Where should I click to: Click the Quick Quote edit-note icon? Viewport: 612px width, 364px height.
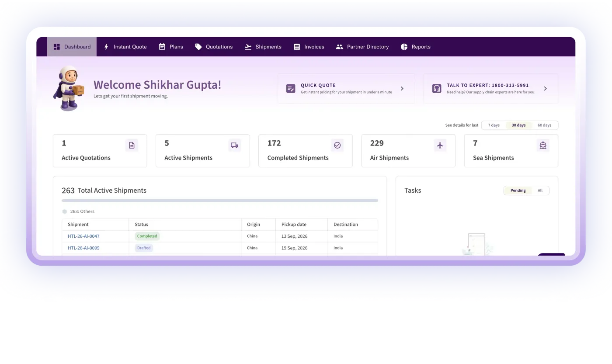coord(291,89)
